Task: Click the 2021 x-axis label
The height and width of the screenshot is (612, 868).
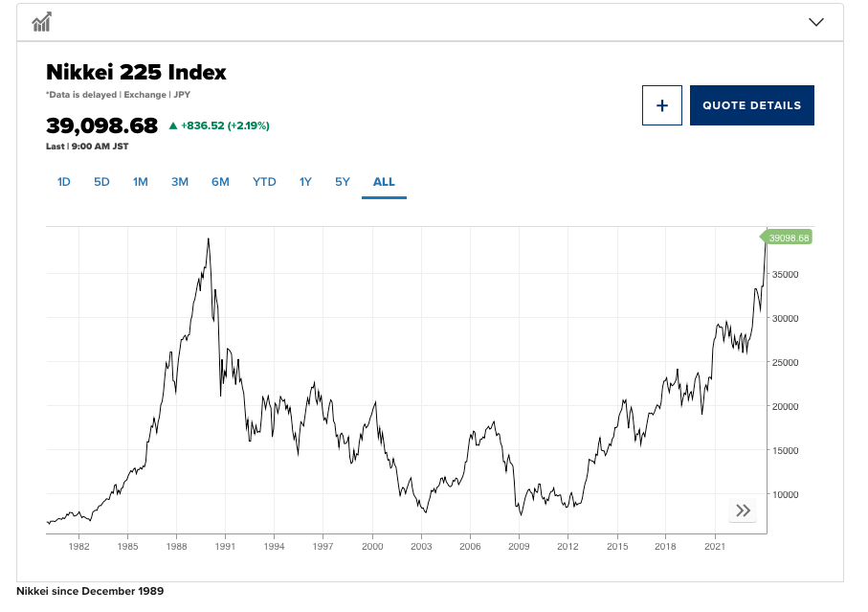Action: [x=715, y=547]
